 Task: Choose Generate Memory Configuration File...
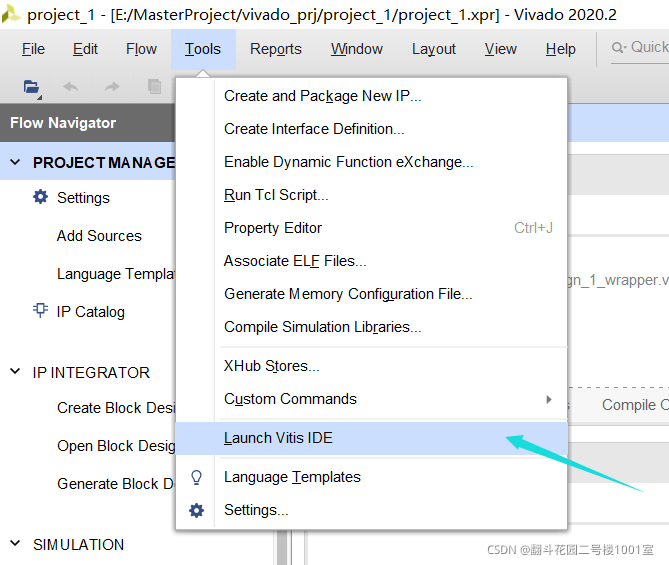tap(371, 294)
